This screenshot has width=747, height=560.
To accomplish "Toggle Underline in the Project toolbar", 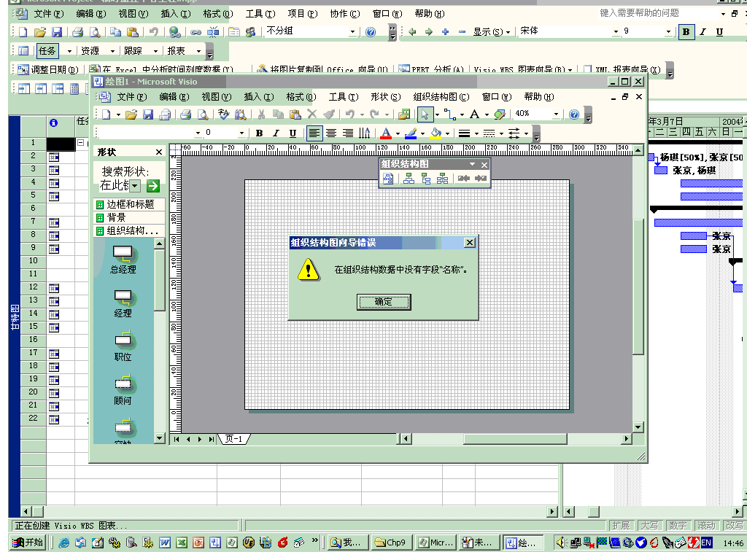I will click(x=720, y=32).
